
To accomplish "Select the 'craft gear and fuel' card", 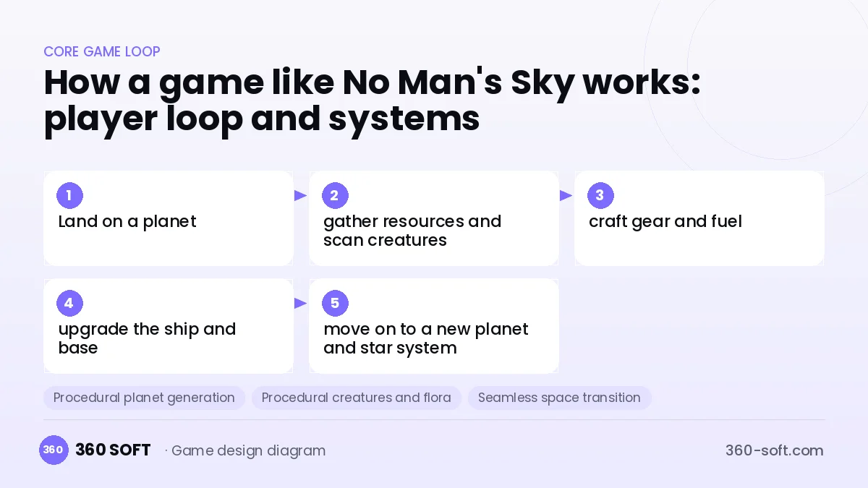I will click(699, 218).
